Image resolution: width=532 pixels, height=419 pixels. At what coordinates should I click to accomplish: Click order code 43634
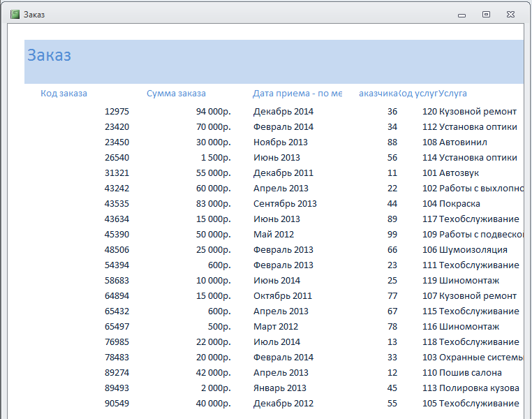pos(117,219)
